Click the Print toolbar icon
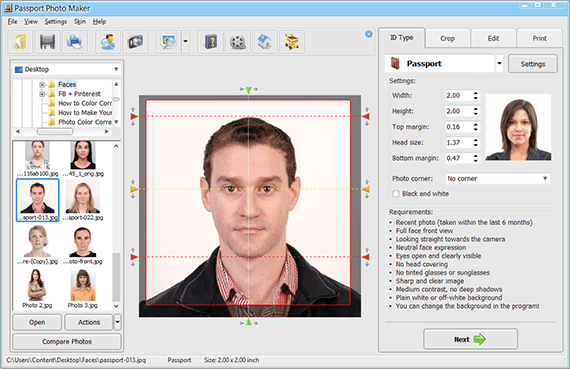 75,42
